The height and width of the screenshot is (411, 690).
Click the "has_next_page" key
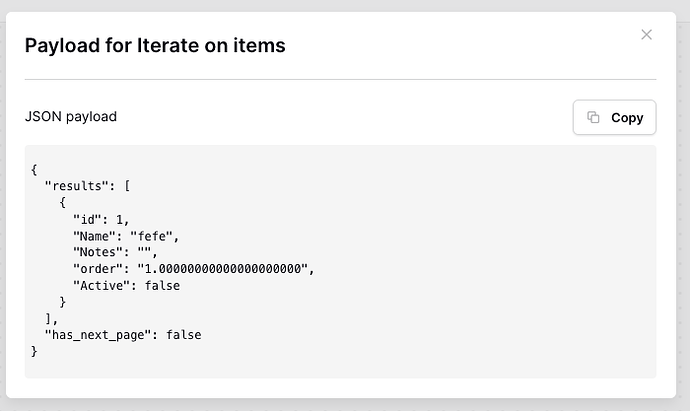point(98,335)
